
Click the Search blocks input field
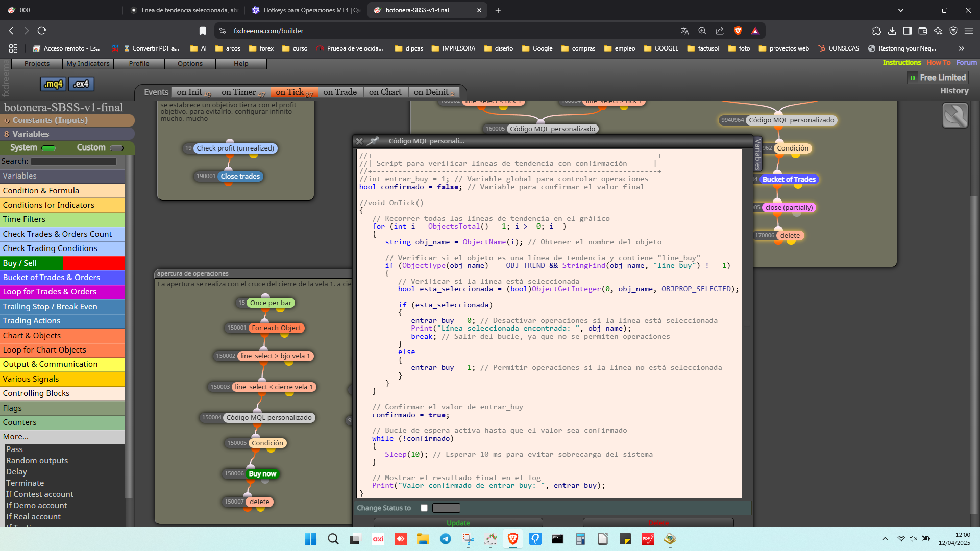[73, 161]
